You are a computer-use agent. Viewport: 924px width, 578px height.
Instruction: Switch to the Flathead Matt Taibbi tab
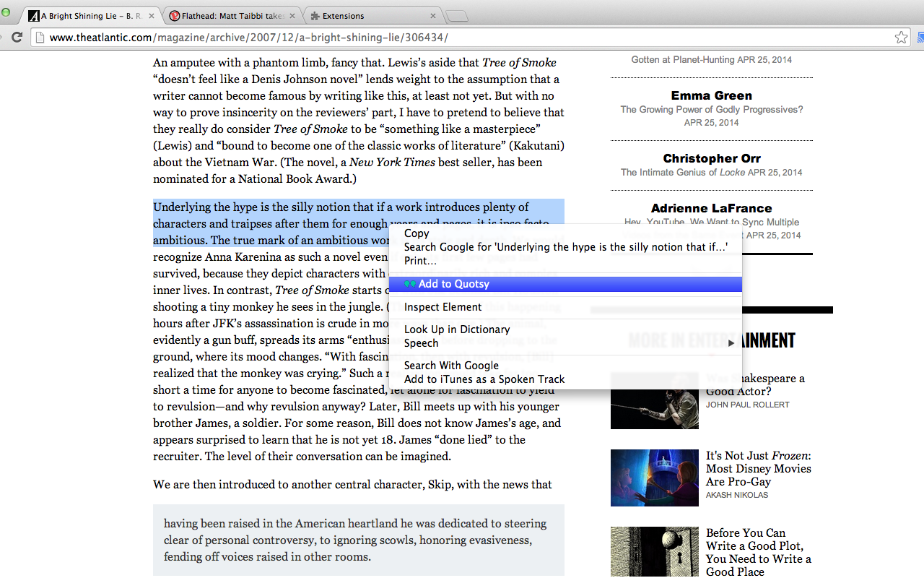coord(233,16)
